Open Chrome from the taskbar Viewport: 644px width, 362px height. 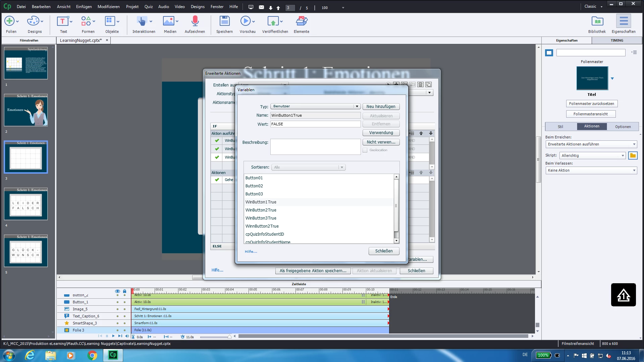(x=92, y=355)
